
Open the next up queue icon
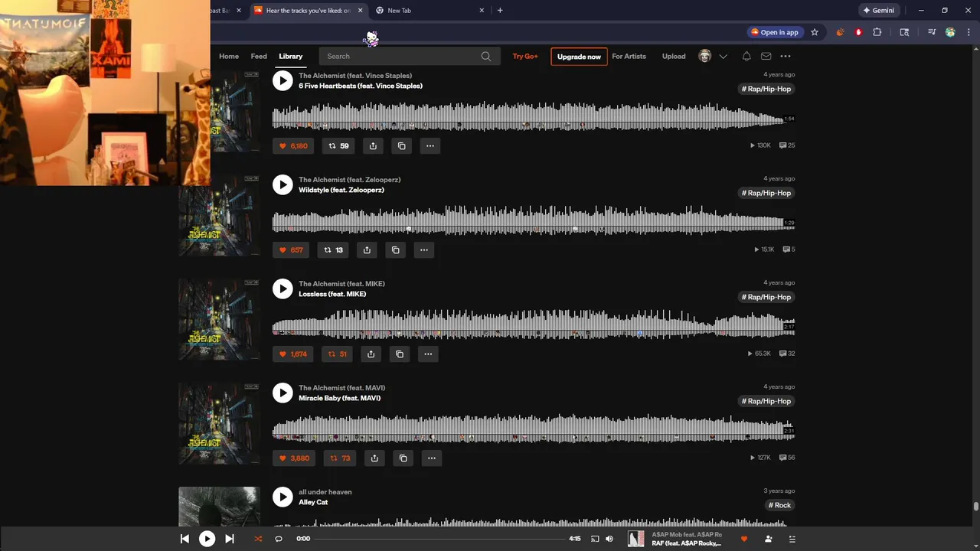click(x=792, y=539)
